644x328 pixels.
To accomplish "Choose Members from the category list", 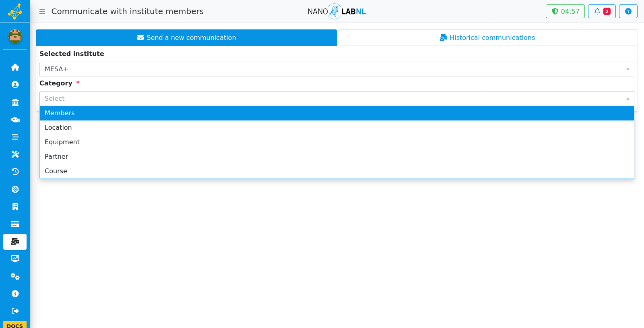I will (337, 113).
